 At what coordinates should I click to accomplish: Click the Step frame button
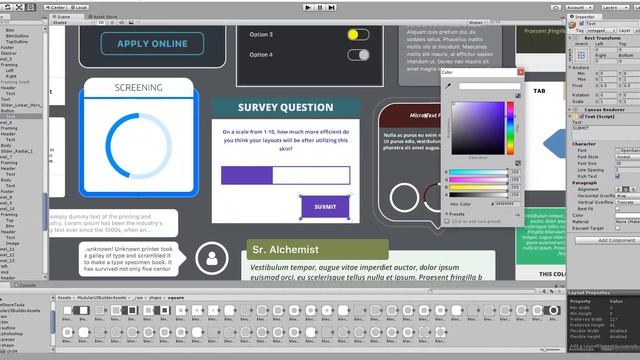[331, 7]
